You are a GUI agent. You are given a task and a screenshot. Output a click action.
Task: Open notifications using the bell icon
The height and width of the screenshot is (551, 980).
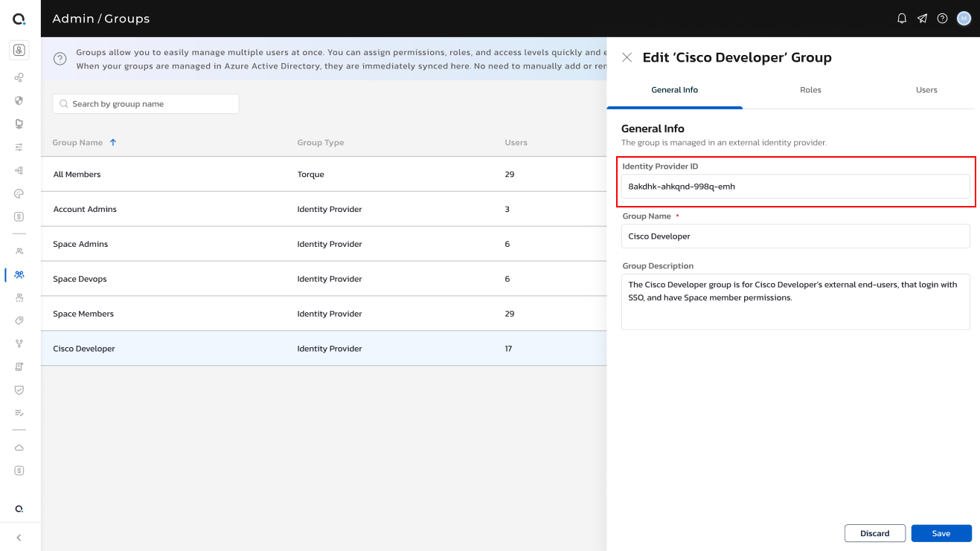[x=901, y=18]
